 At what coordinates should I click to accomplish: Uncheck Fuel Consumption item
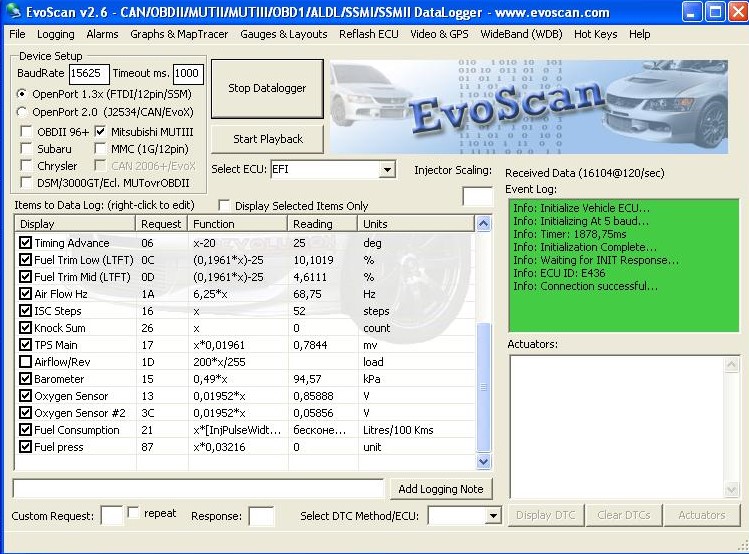click(25, 430)
